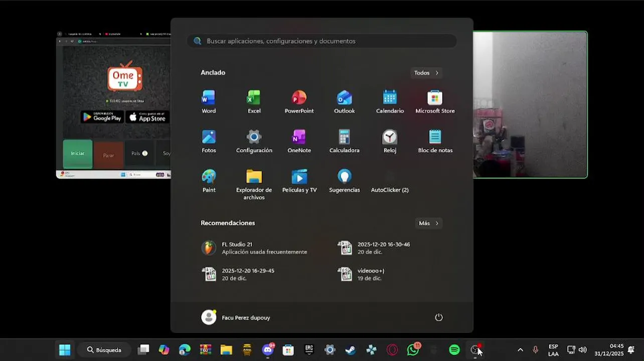Select the webcam preview window
Screen dimensions: 644x361
(x=530, y=105)
